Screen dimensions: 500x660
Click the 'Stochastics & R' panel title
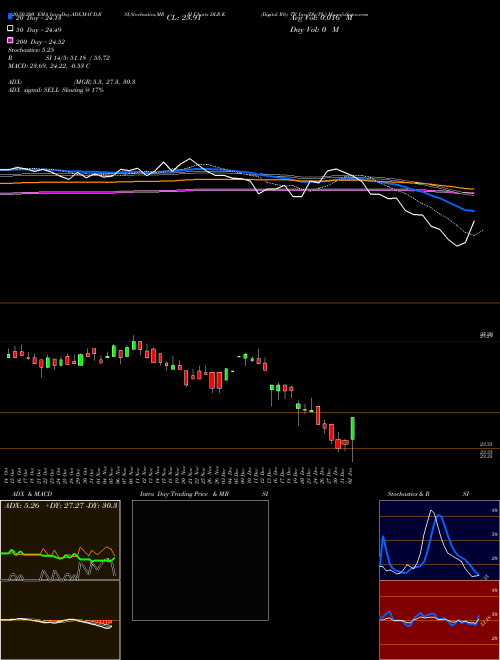pos(409,494)
